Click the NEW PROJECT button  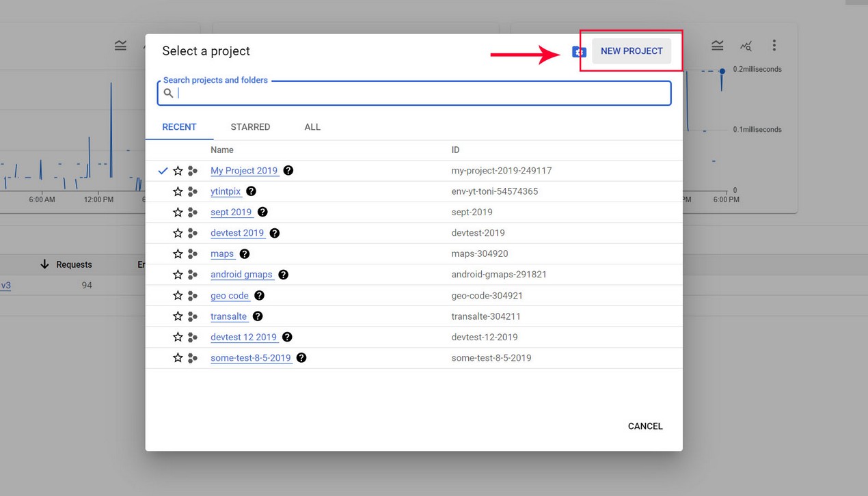[632, 51]
